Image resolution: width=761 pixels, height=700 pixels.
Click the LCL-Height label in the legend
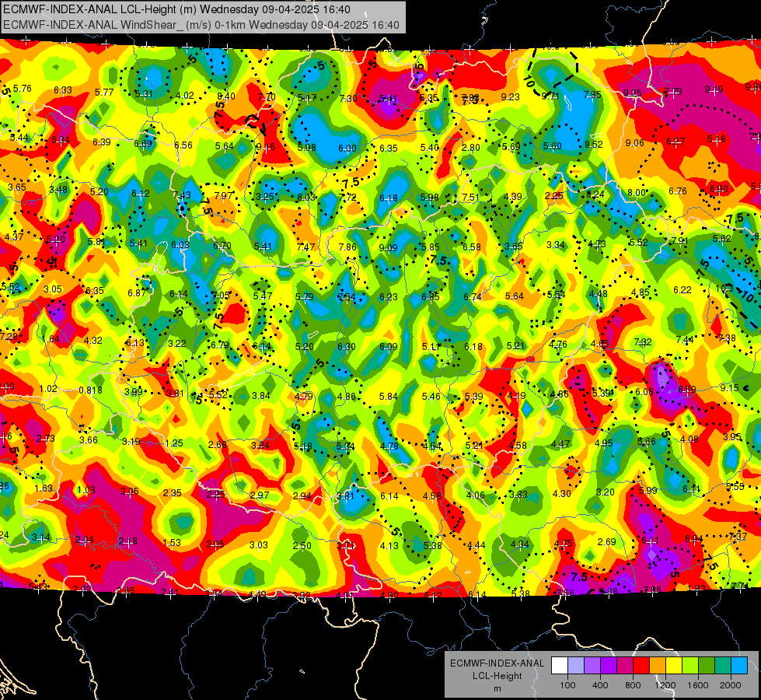click(x=497, y=676)
